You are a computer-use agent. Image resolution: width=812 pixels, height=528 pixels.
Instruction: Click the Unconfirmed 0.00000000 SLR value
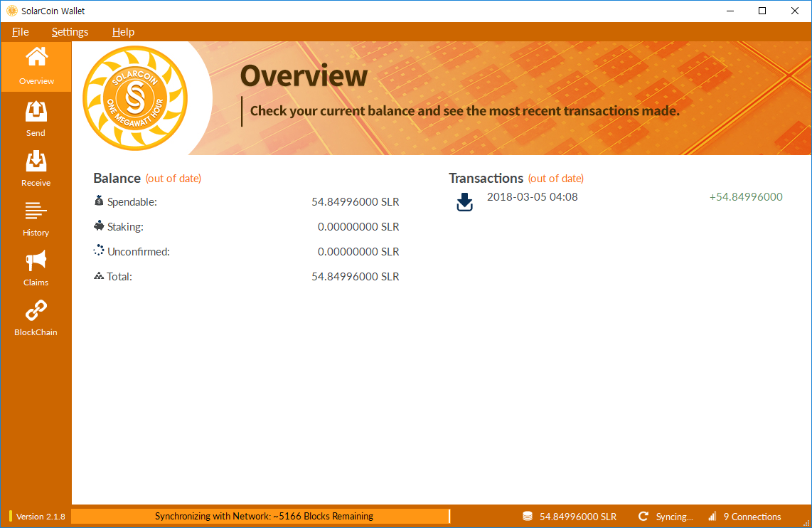click(358, 252)
